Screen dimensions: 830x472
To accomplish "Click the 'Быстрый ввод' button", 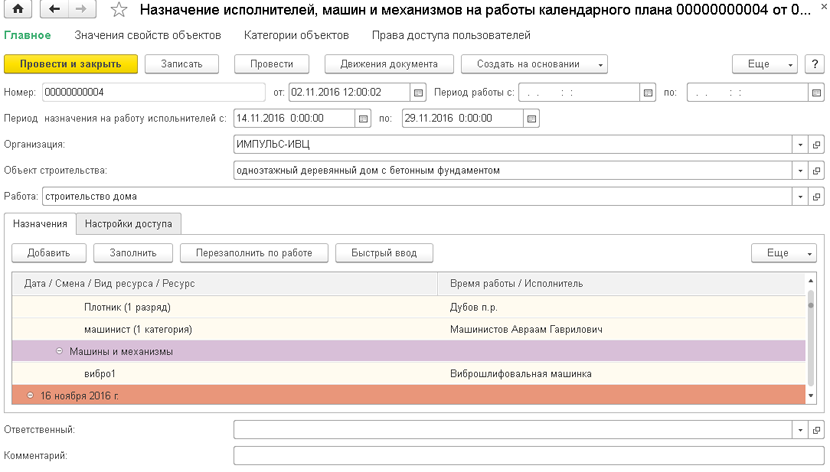I will 383,253.
